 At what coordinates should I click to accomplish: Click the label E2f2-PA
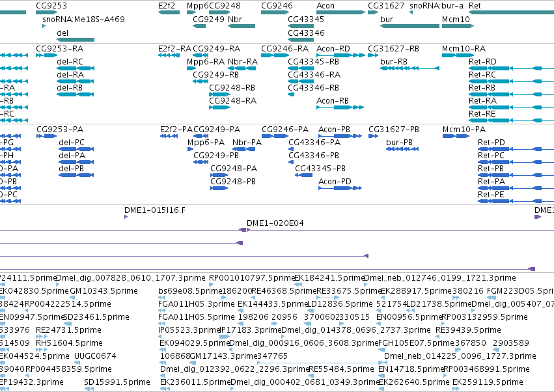(x=176, y=130)
